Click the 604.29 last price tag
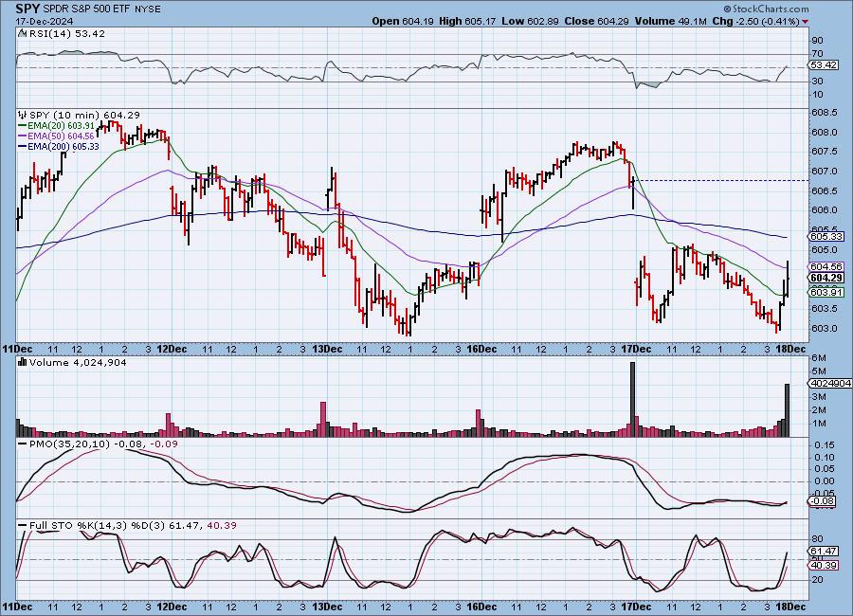853x616 pixels. coord(826,278)
